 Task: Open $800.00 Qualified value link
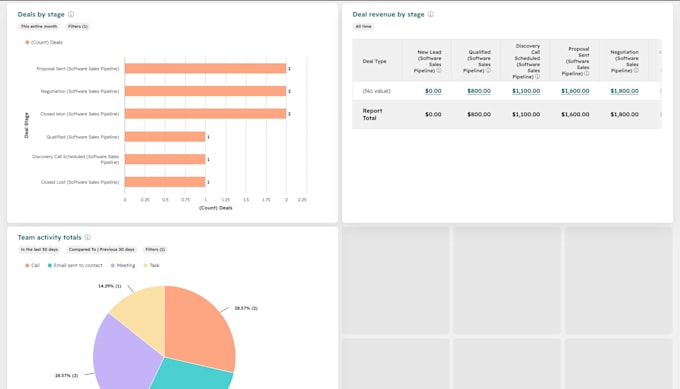tap(479, 91)
